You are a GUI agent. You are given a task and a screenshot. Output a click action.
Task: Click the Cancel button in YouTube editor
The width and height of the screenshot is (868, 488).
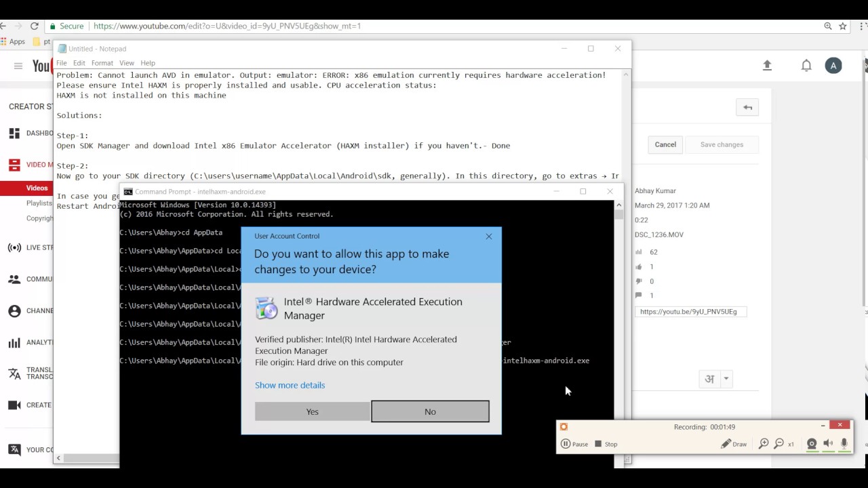pos(665,144)
